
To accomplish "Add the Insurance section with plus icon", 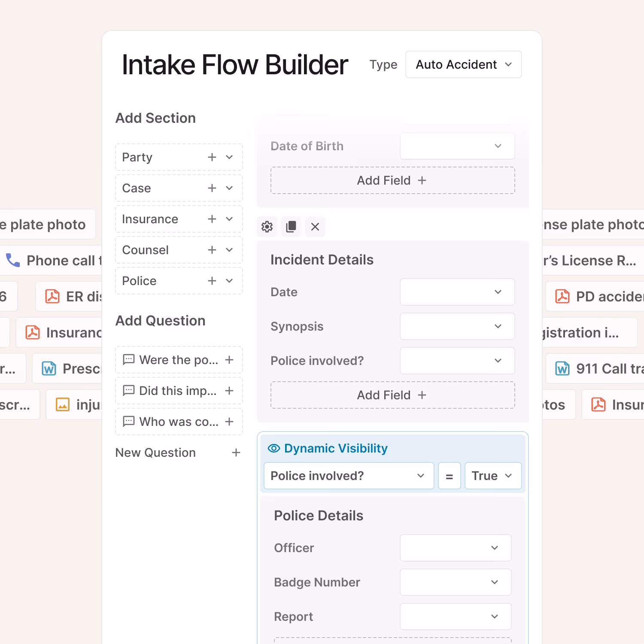I will tap(212, 219).
